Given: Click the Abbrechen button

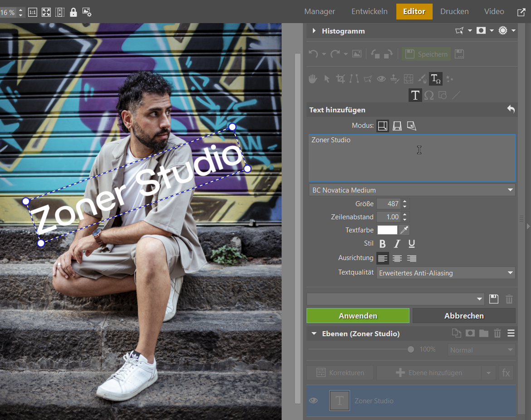Looking at the screenshot, I should (464, 316).
